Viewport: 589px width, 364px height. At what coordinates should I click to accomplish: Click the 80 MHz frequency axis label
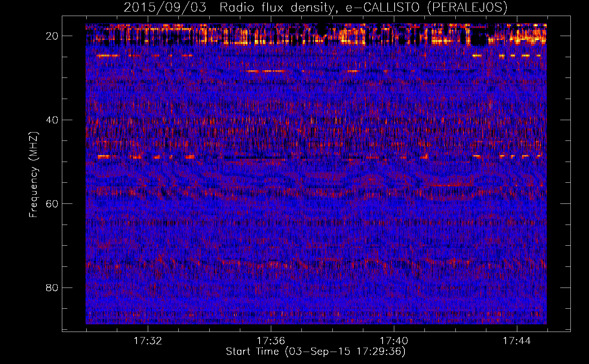[x=52, y=288]
